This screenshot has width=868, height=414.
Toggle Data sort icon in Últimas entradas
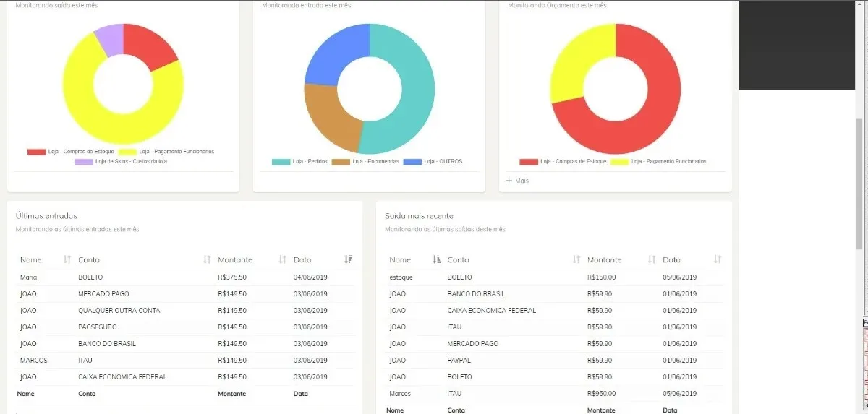coord(349,259)
